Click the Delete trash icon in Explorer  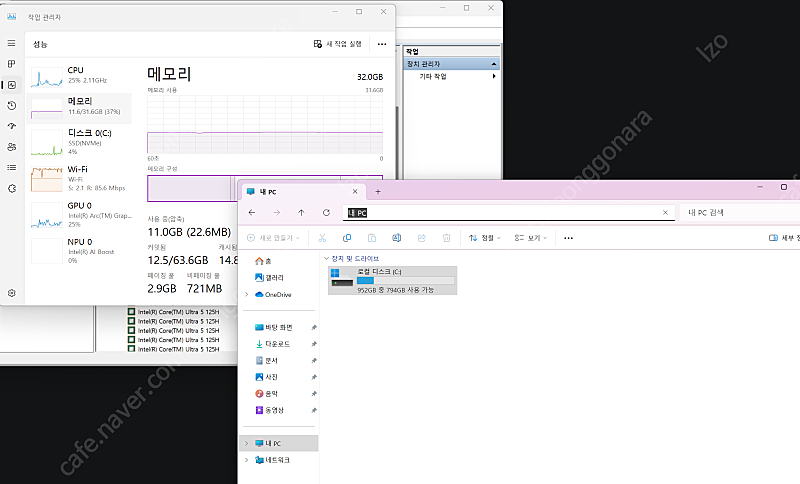(446, 238)
